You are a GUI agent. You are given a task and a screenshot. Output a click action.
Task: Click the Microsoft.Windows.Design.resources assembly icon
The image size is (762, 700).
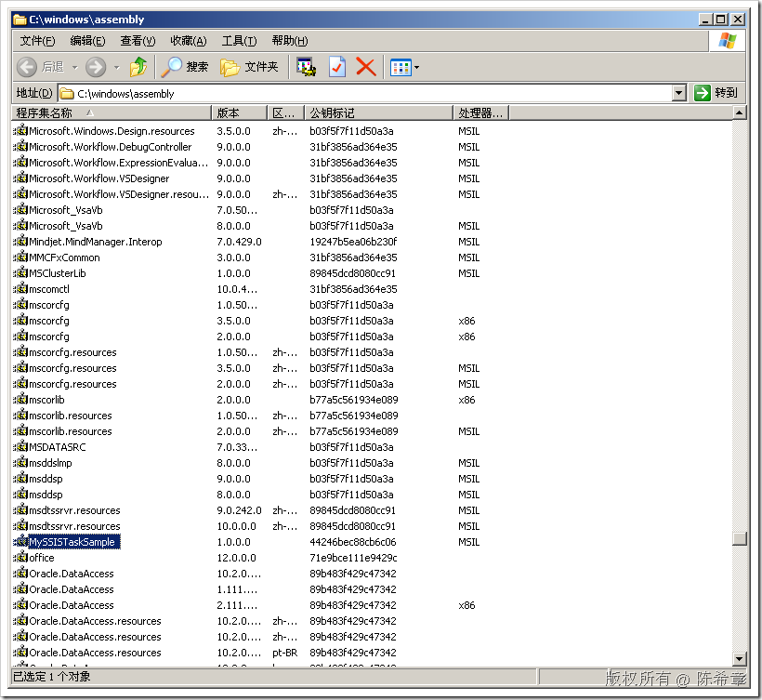tap(20, 130)
